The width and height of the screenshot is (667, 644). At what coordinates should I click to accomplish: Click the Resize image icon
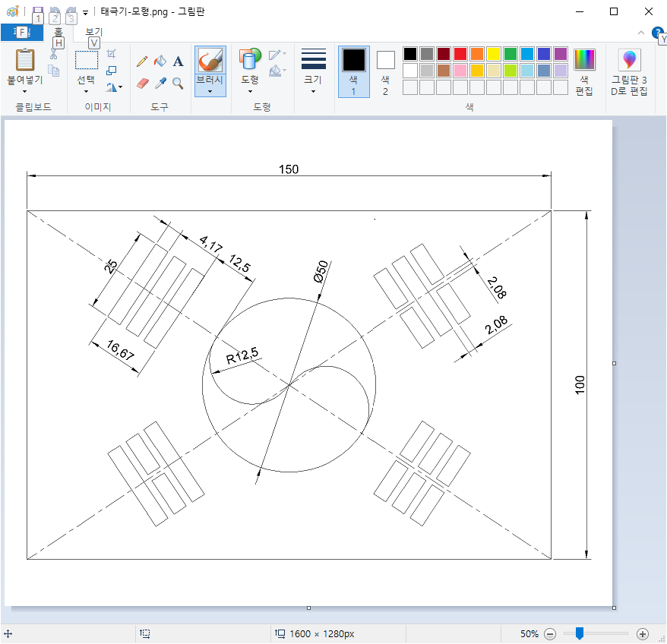pos(111,70)
